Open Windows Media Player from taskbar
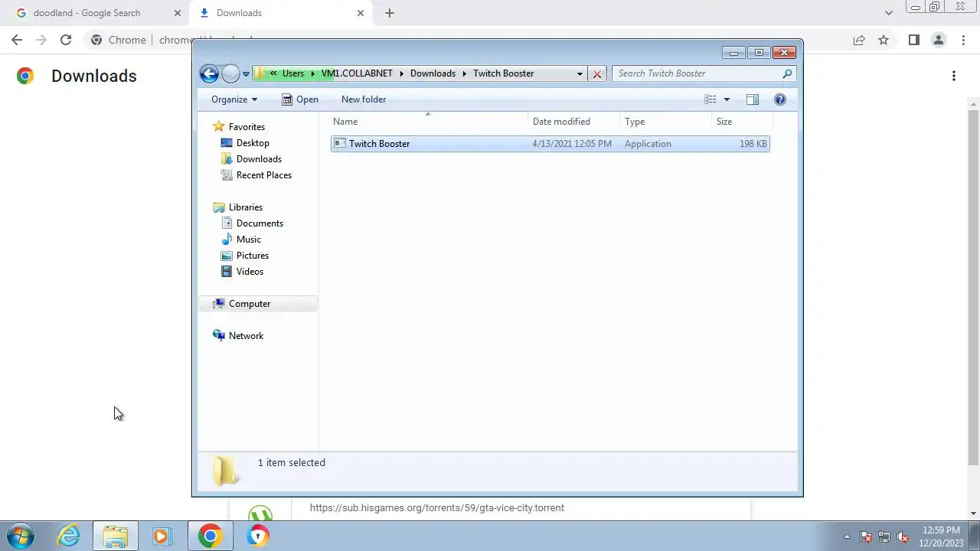980x551 pixels. [x=162, y=536]
